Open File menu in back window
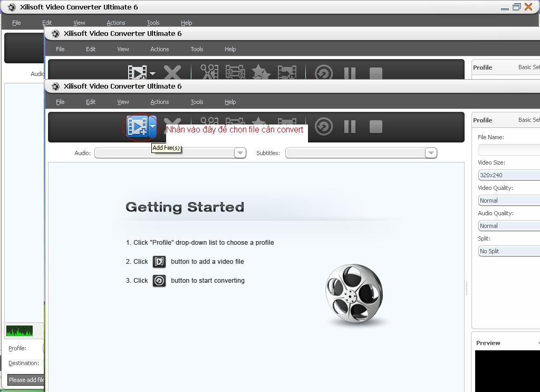 (16, 23)
